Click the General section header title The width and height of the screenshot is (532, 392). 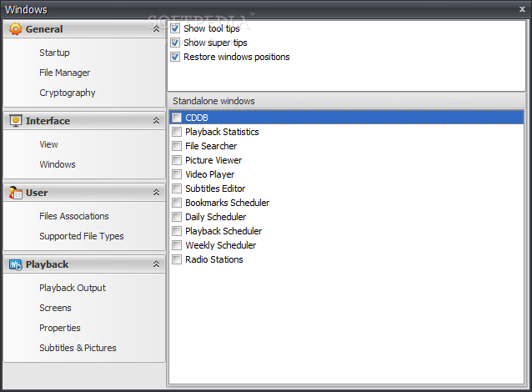44,29
